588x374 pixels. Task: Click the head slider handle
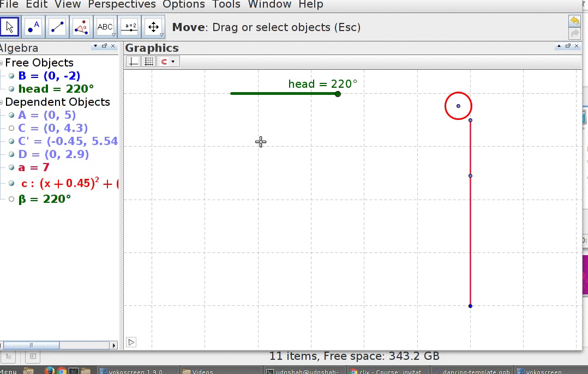(338, 94)
